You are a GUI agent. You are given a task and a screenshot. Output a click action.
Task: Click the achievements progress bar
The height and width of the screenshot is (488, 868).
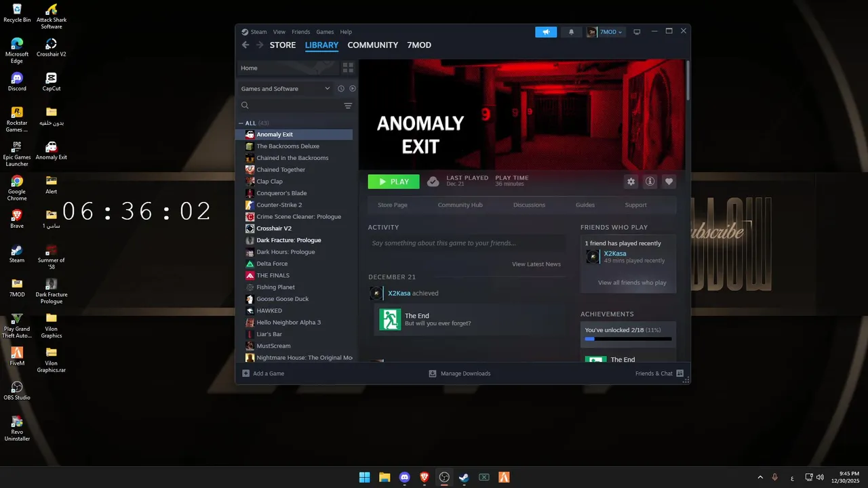coord(628,339)
